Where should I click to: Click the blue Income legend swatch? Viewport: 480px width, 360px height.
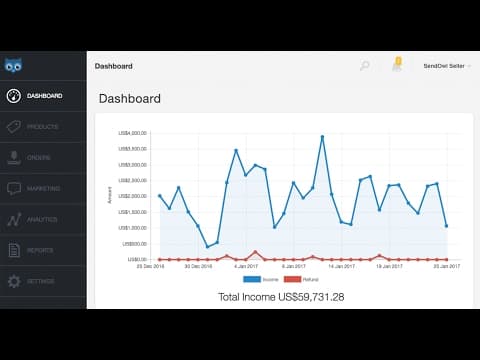252,279
